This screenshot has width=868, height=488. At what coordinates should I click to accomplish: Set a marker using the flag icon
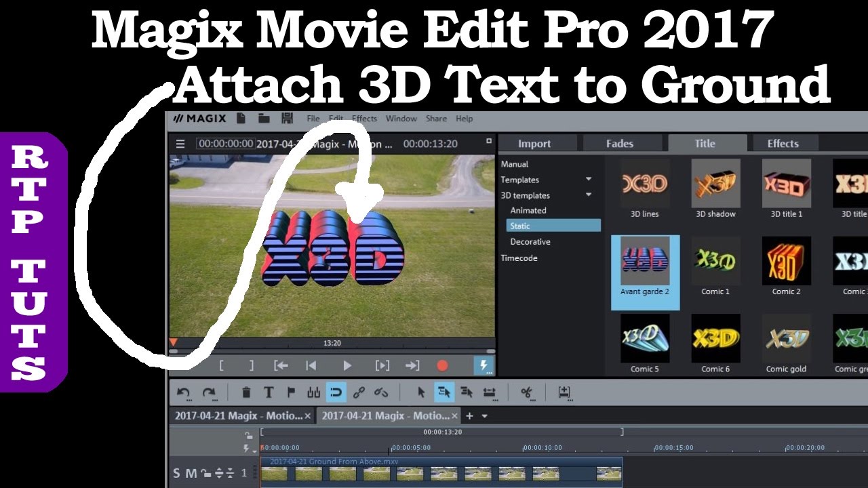(x=291, y=392)
